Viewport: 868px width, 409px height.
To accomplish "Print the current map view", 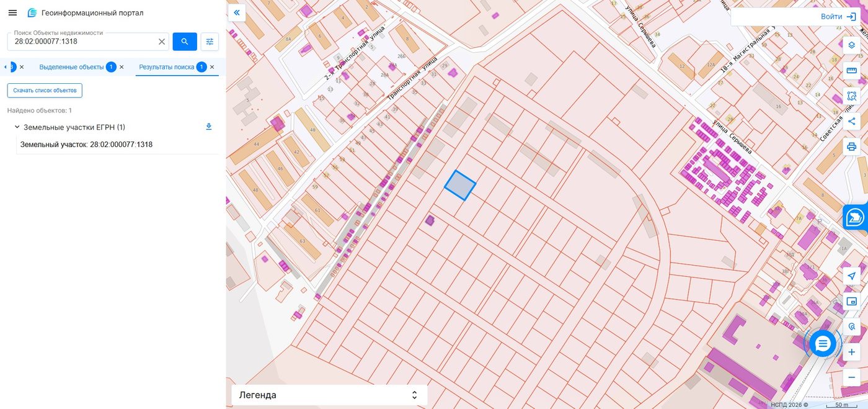I will (852, 147).
